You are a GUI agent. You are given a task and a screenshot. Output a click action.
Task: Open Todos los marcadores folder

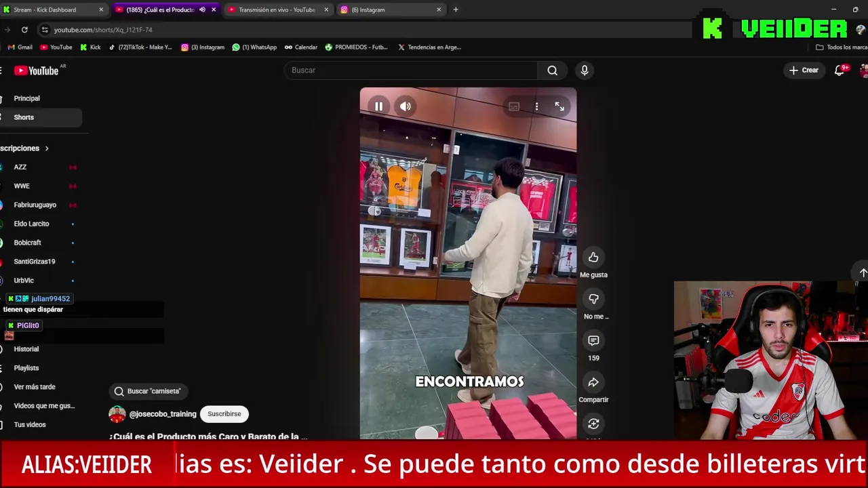842,47
